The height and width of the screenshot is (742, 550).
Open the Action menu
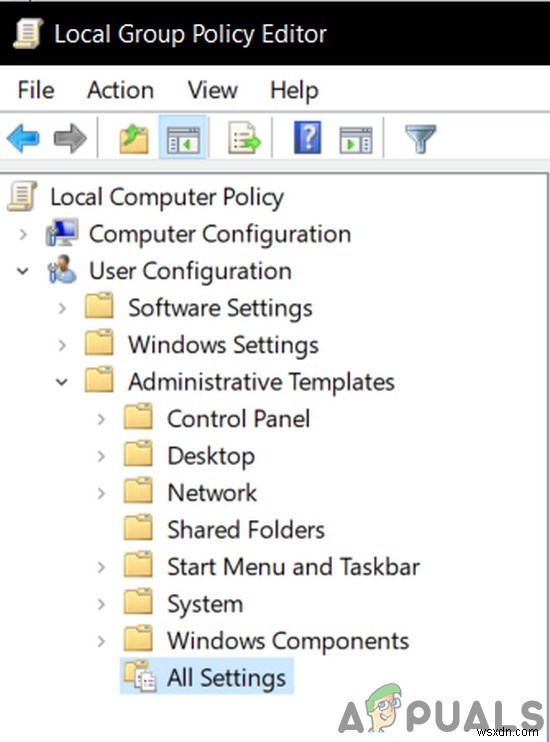[x=120, y=90]
